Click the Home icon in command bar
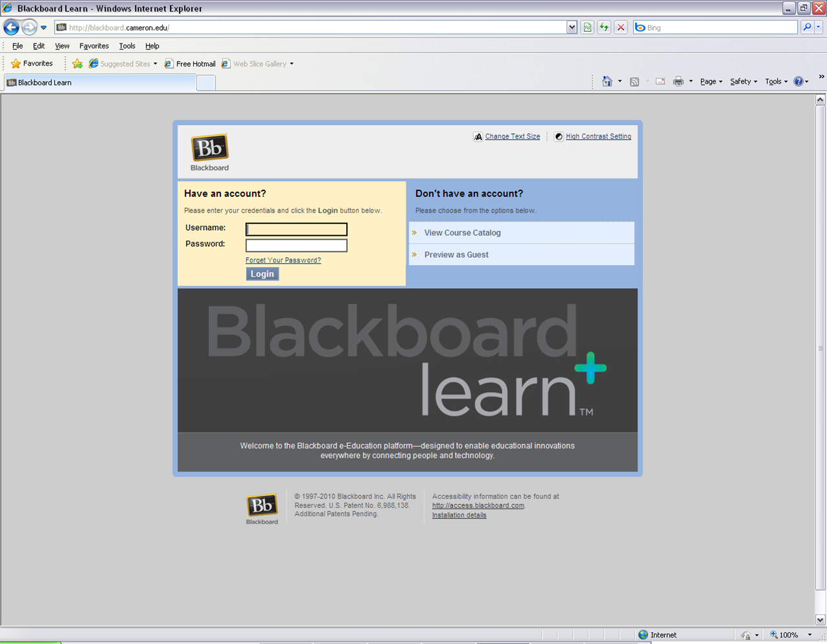Image resolution: width=827 pixels, height=644 pixels. (x=607, y=81)
